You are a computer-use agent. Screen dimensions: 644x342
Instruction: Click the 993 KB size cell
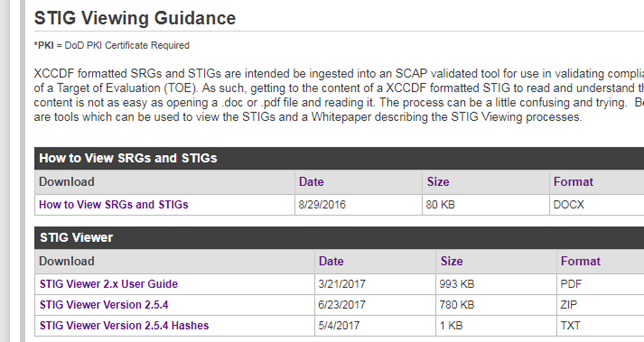pos(457,284)
